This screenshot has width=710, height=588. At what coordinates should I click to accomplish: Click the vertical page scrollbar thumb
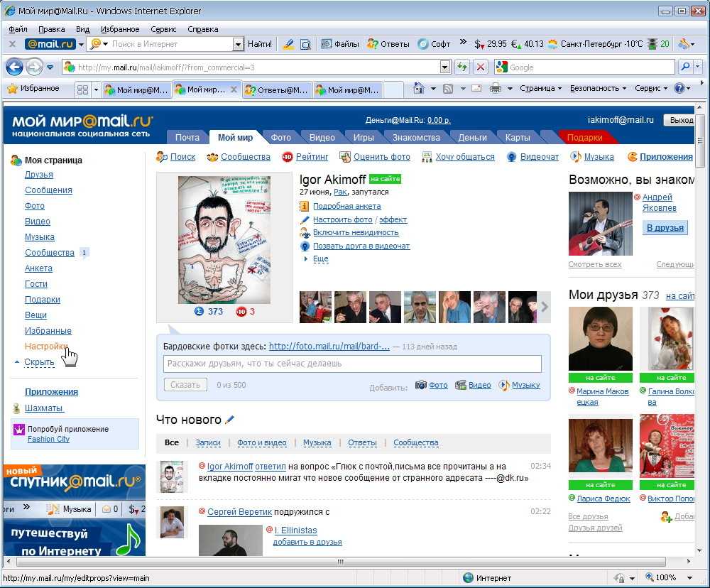click(x=699, y=141)
